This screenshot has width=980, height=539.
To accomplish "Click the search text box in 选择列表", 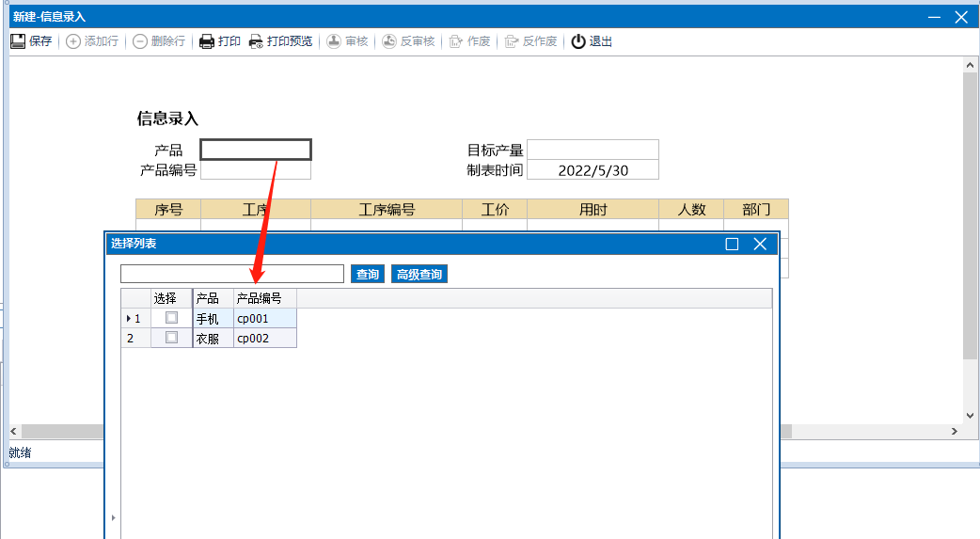I will click(x=232, y=274).
